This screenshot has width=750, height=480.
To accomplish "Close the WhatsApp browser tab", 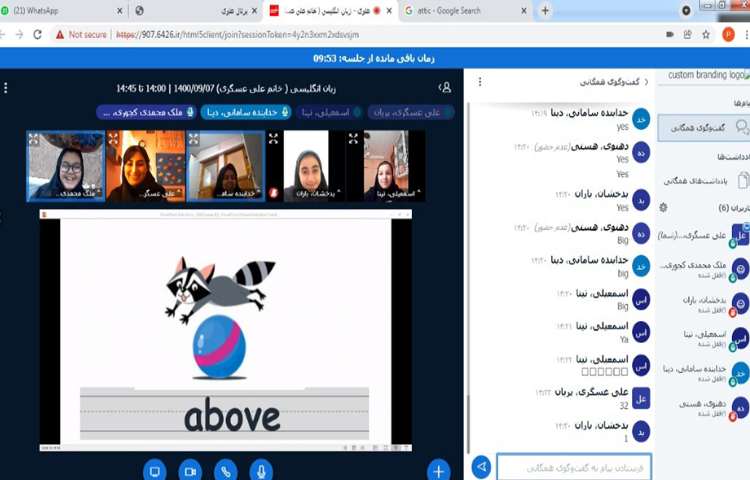I will [x=120, y=11].
